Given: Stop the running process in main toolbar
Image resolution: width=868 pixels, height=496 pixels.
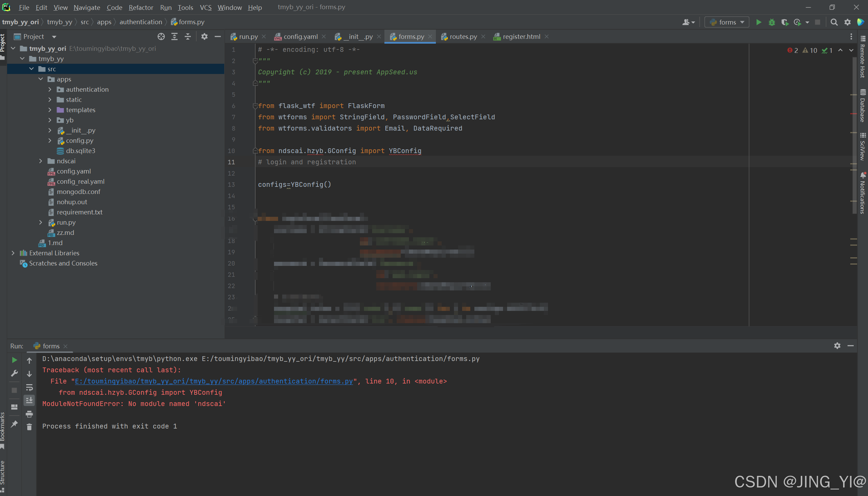Looking at the screenshot, I should [x=818, y=22].
